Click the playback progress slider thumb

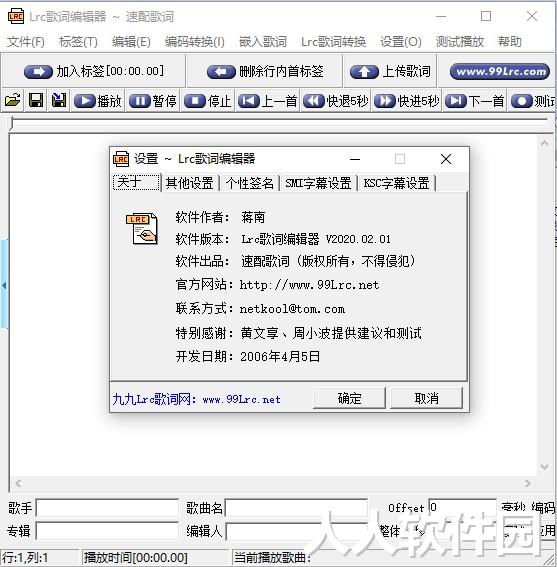(x=11, y=123)
